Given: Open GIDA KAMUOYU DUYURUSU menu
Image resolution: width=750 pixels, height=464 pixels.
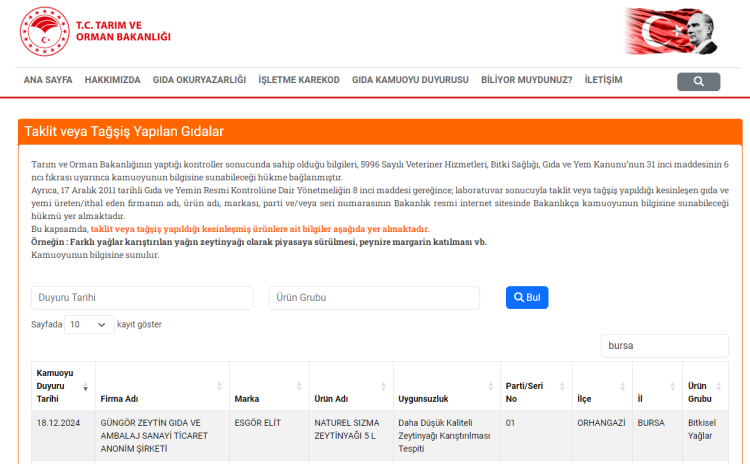Looking at the screenshot, I should click(x=410, y=80).
